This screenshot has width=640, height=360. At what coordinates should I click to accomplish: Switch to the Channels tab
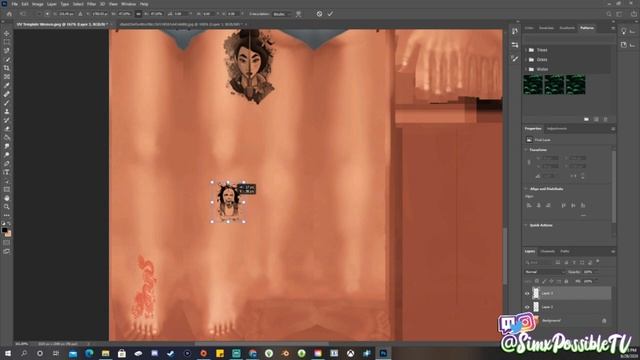point(547,251)
